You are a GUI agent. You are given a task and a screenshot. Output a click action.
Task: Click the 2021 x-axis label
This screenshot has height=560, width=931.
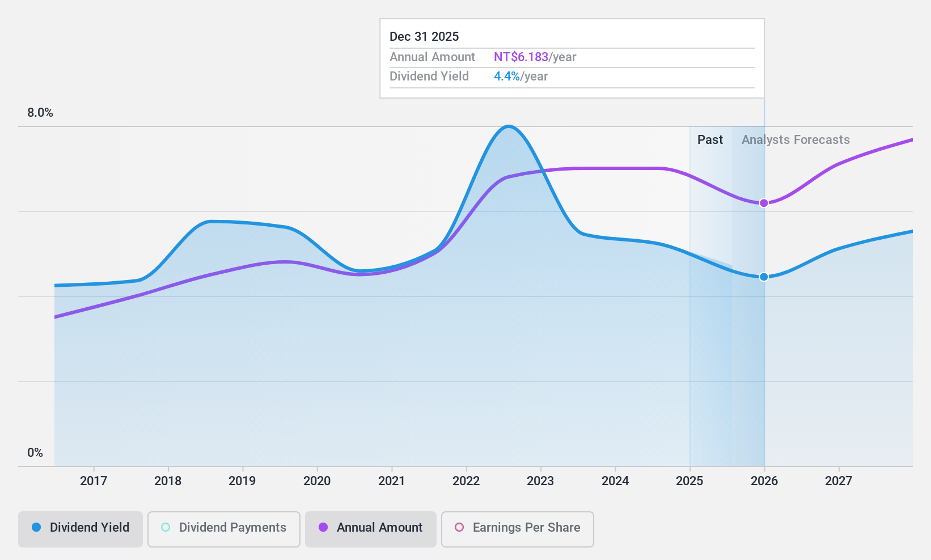(392, 481)
